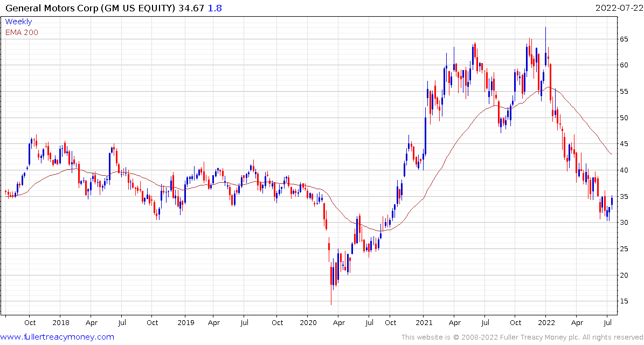Click the blue 1.8 change value in title
This screenshot has height=345, width=644.
[214, 8]
